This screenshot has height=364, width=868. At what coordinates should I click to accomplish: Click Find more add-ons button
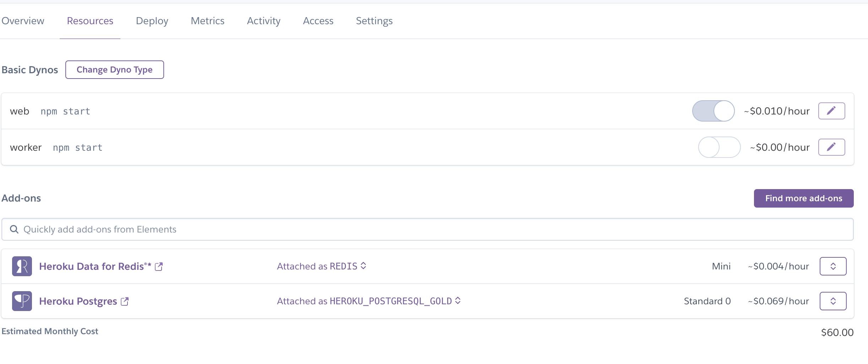click(x=804, y=198)
